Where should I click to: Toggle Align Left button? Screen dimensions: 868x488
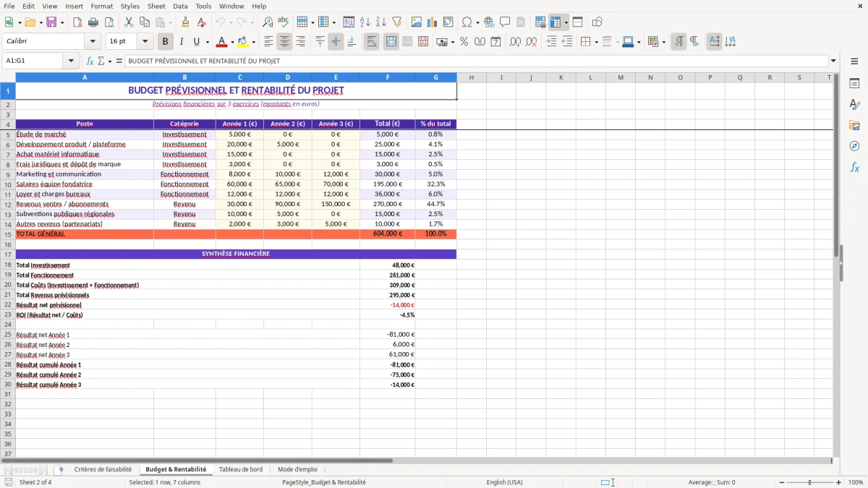click(268, 42)
